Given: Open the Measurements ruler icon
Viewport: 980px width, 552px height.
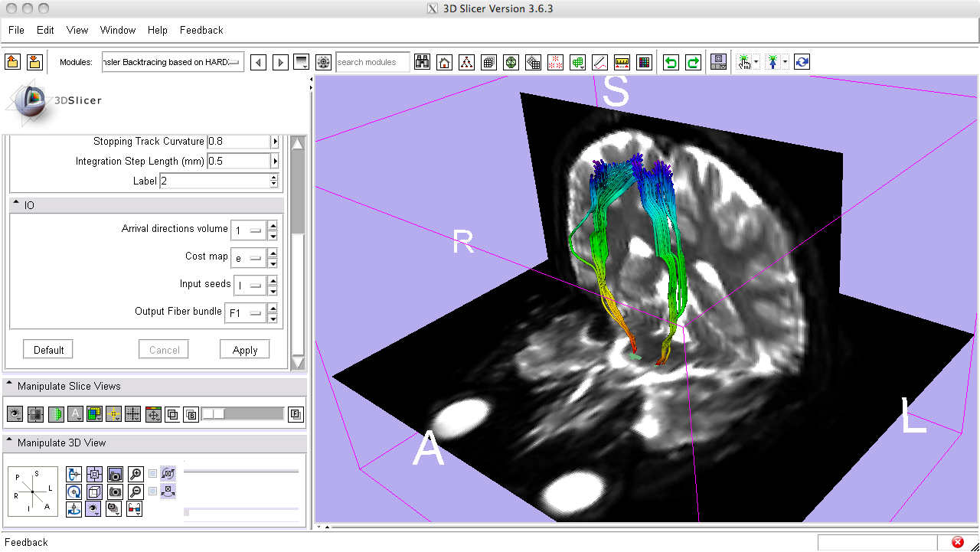Looking at the screenshot, I should [x=622, y=62].
